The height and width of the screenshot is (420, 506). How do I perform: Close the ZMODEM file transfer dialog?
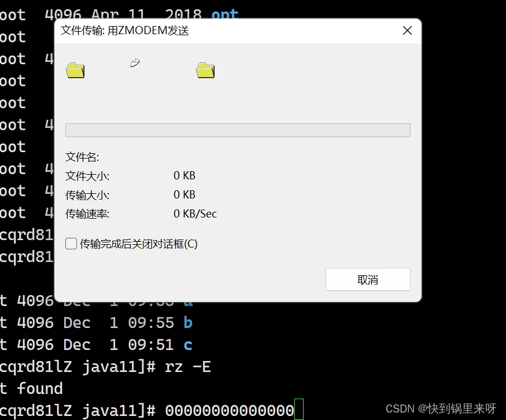407,31
